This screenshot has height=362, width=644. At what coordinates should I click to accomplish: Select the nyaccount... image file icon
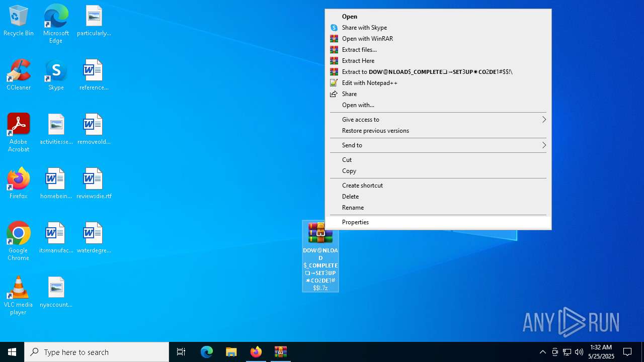point(56,293)
